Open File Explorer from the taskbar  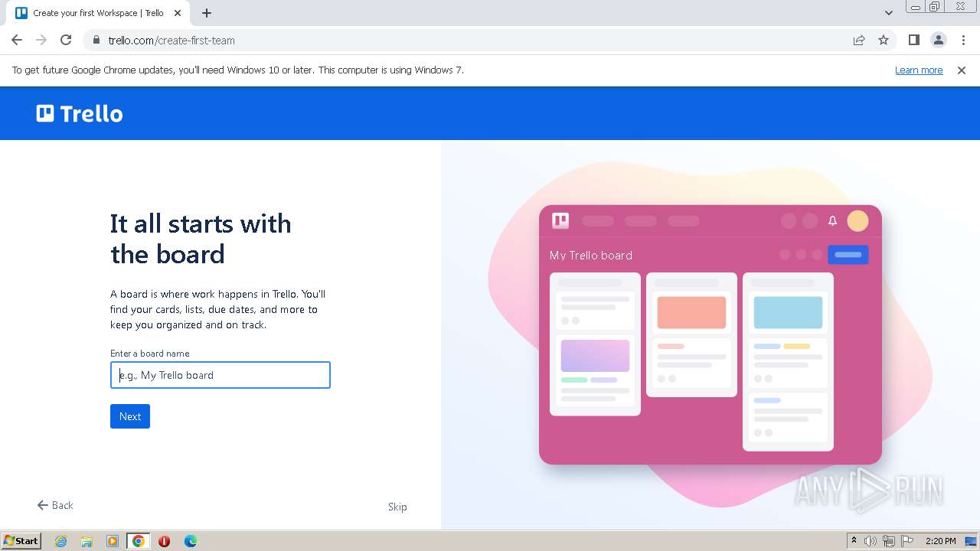(x=87, y=541)
